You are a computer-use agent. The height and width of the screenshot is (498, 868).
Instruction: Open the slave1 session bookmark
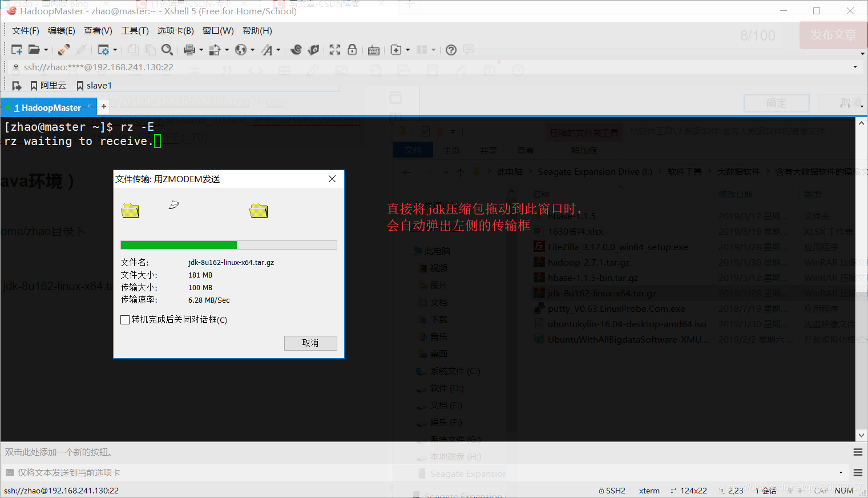(94, 86)
